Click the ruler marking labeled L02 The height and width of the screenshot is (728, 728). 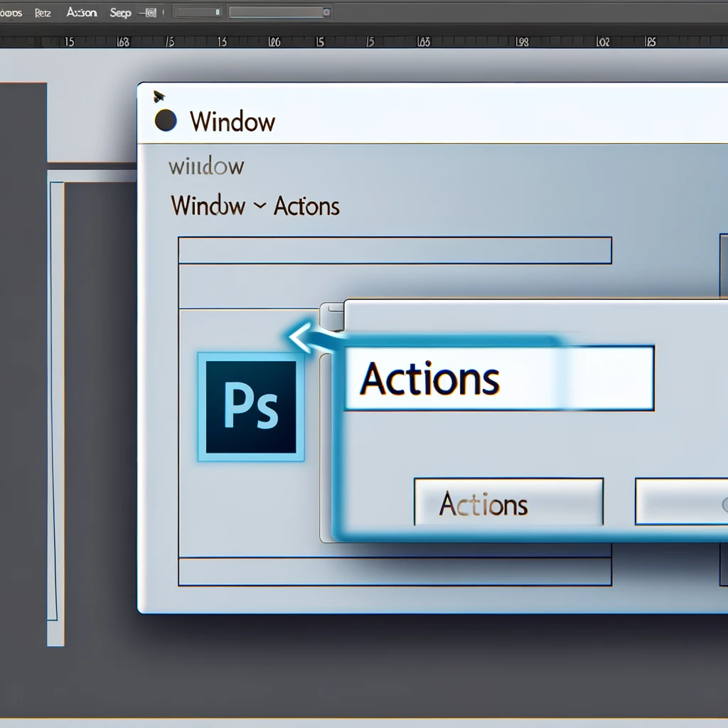(603, 42)
